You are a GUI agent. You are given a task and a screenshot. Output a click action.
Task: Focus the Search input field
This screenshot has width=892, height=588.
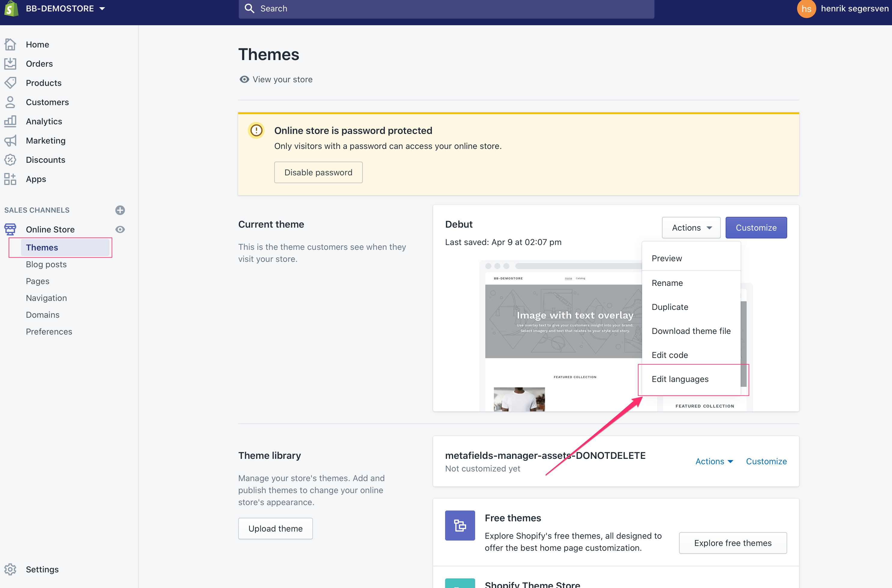pyautogui.click(x=446, y=8)
